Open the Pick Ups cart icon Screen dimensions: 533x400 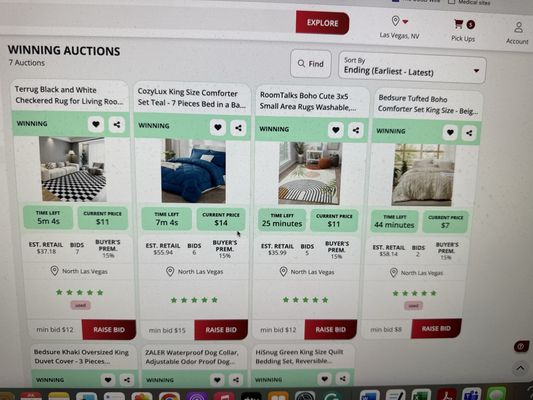point(459,23)
